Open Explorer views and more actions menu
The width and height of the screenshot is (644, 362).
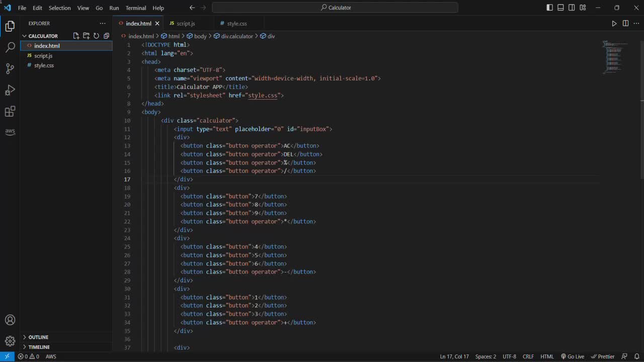tap(103, 23)
